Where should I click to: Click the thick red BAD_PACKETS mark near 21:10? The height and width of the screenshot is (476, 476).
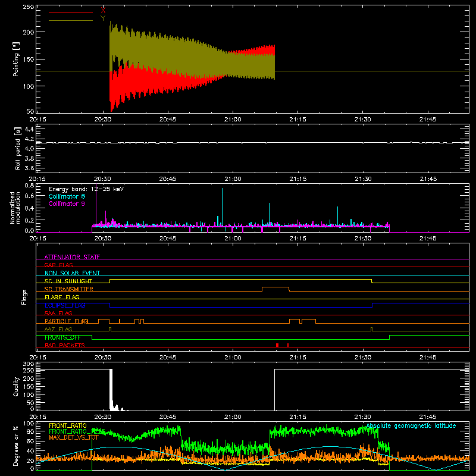[x=277, y=345]
